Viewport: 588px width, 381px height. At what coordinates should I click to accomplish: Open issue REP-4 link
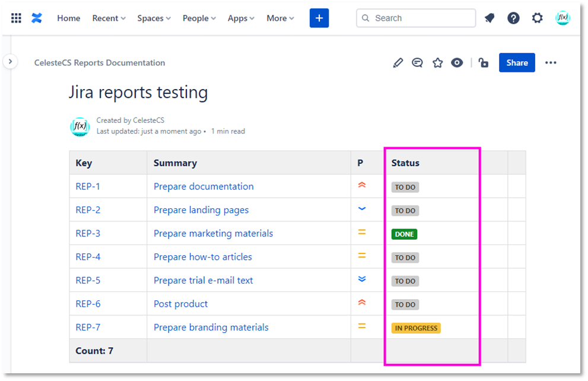pyautogui.click(x=88, y=257)
